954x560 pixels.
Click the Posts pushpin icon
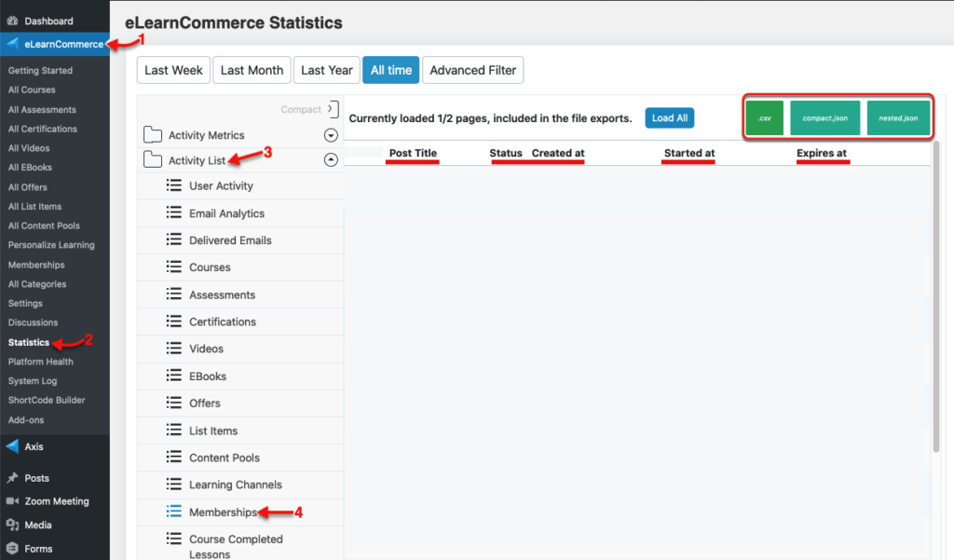tap(12, 478)
